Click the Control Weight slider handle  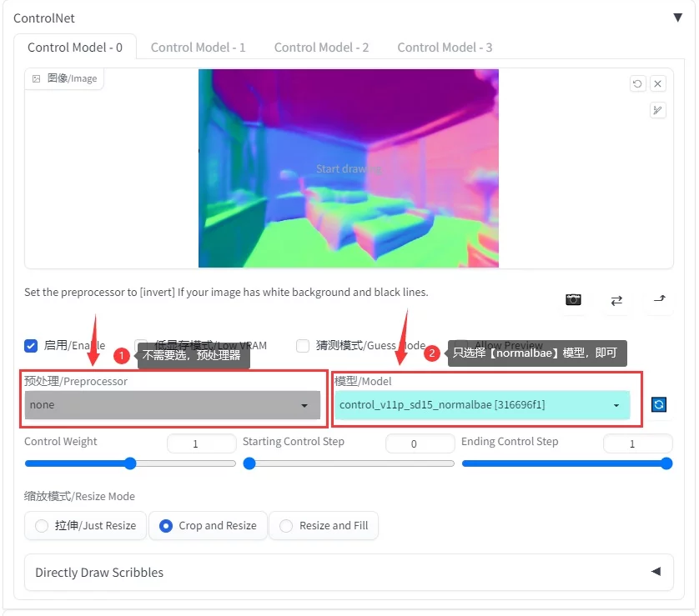pos(130,463)
